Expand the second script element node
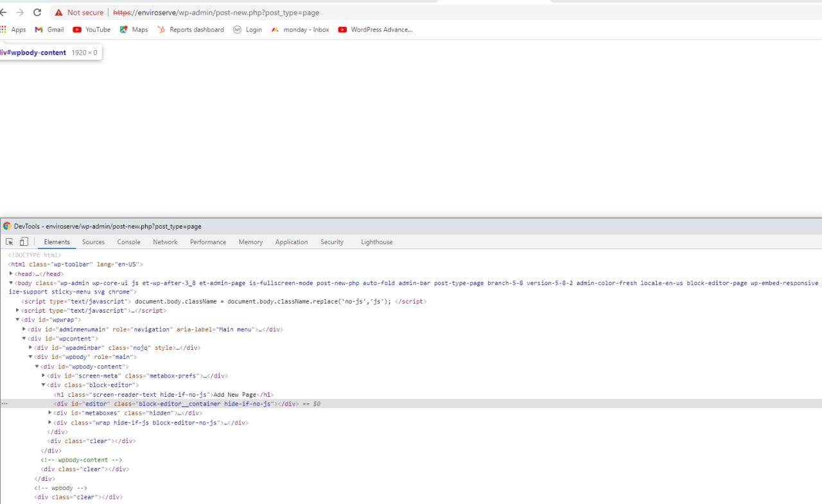This screenshot has width=822, height=504. [18, 311]
